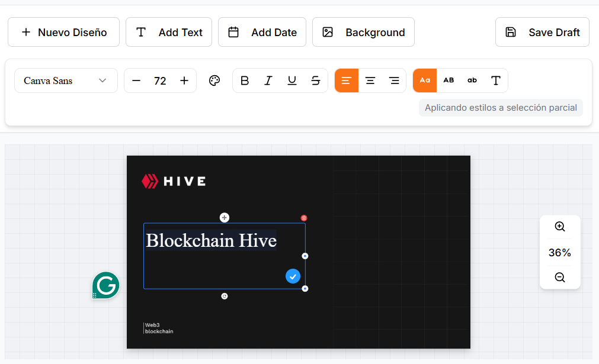Open the color palette icon

[214, 80]
